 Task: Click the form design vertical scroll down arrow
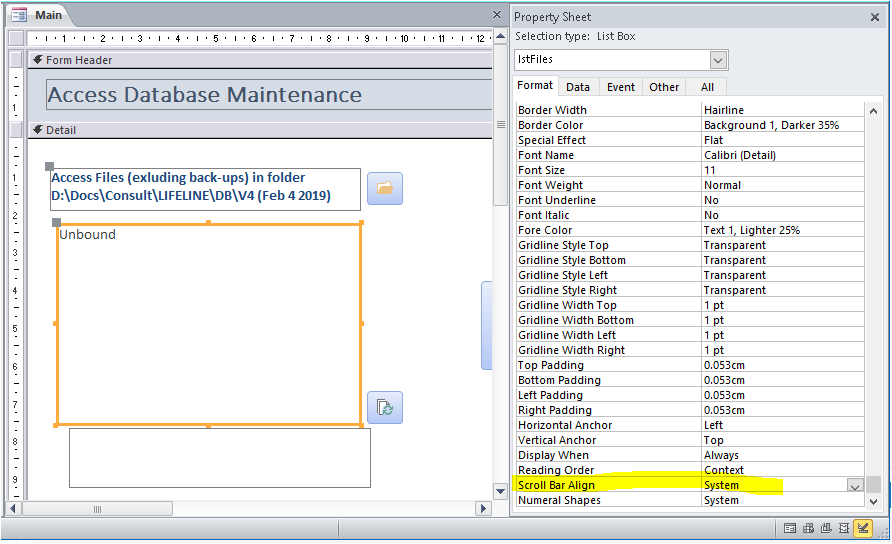(501, 491)
